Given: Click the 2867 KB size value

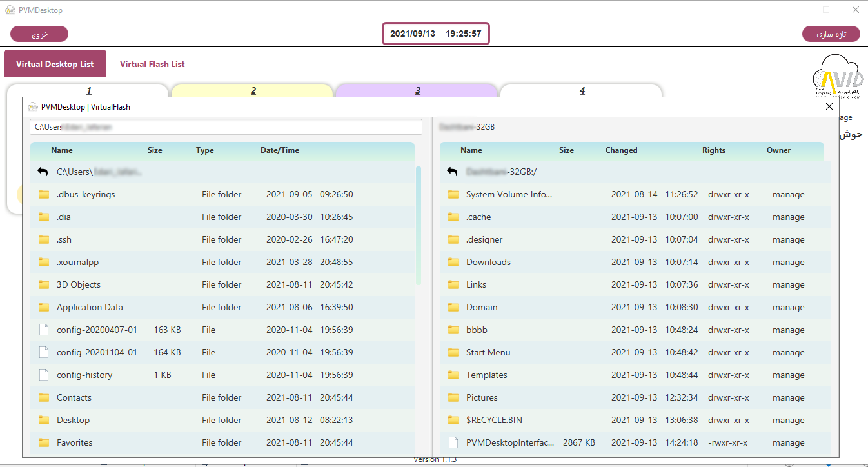Looking at the screenshot, I should tap(578, 442).
